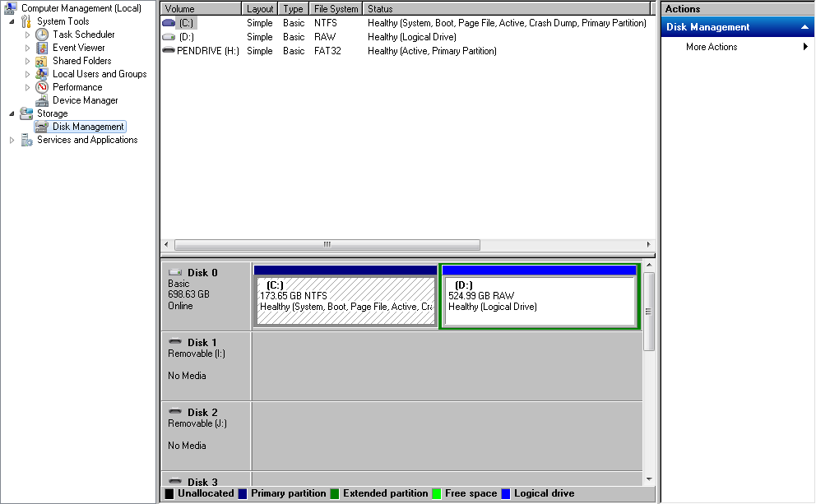The height and width of the screenshot is (504, 816).
Task: Click the (D:) volume drive icon in list
Action: (169, 37)
